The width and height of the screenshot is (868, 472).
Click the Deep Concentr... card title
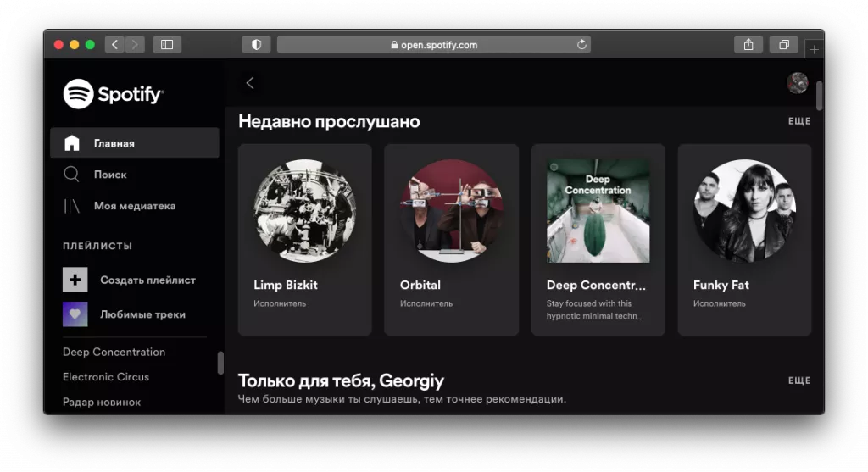coord(596,285)
